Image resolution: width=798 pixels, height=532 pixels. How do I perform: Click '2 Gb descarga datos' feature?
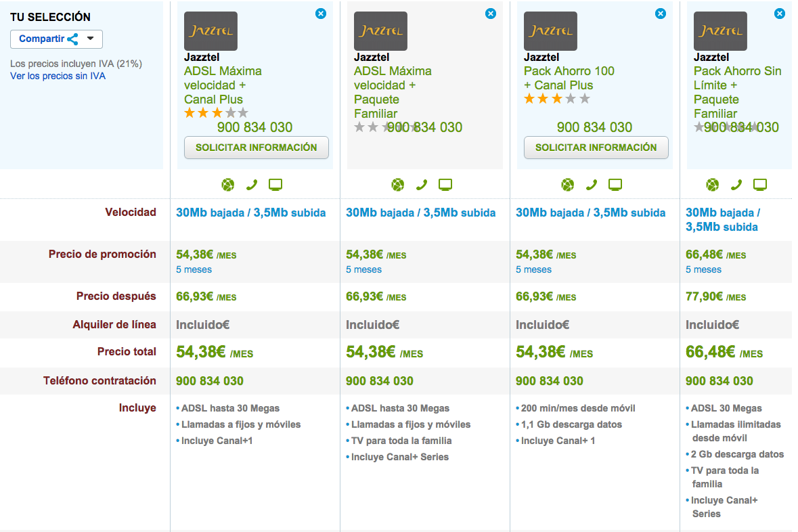tap(737, 454)
